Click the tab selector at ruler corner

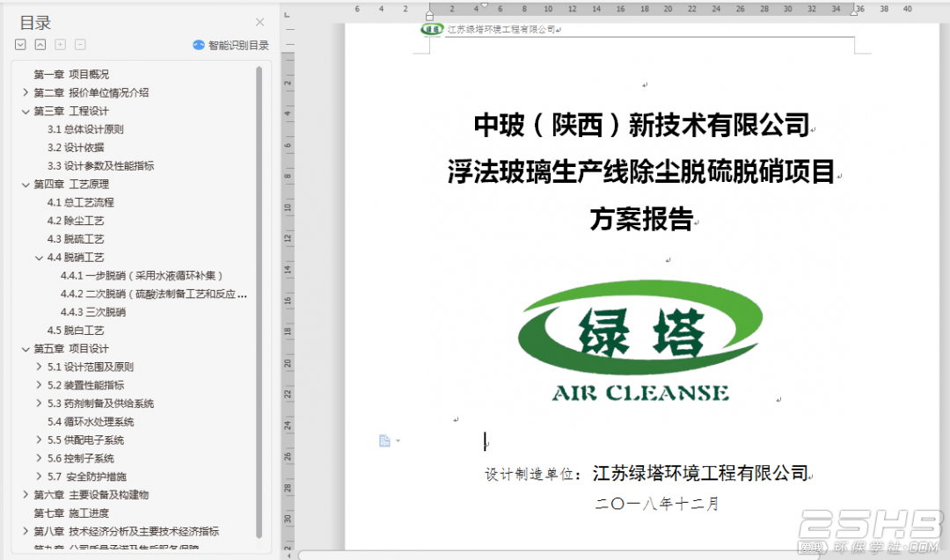pos(287,15)
